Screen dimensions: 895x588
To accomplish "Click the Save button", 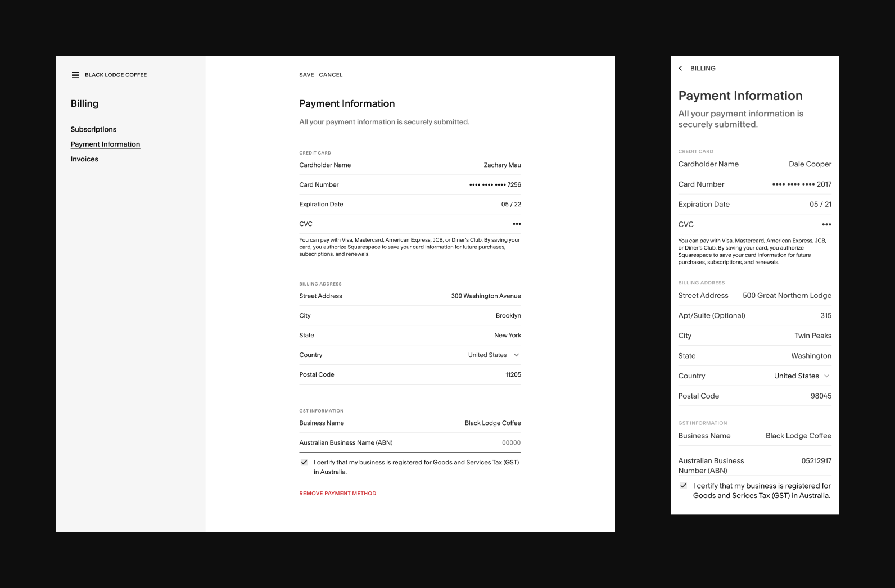I will [306, 75].
